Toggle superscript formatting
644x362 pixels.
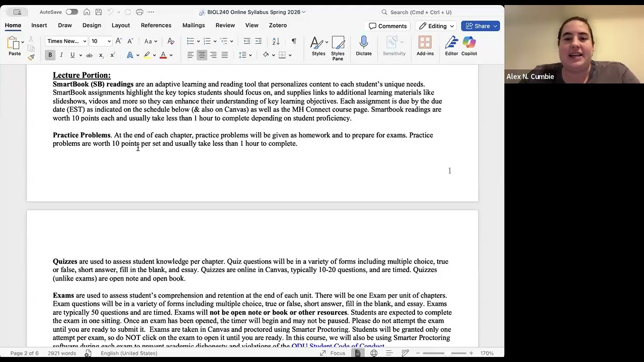click(x=112, y=55)
